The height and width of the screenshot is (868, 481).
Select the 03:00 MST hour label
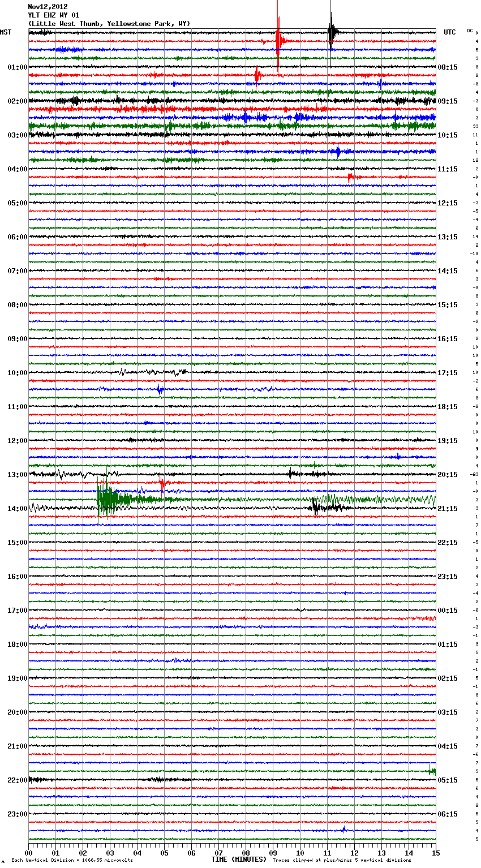18,135
